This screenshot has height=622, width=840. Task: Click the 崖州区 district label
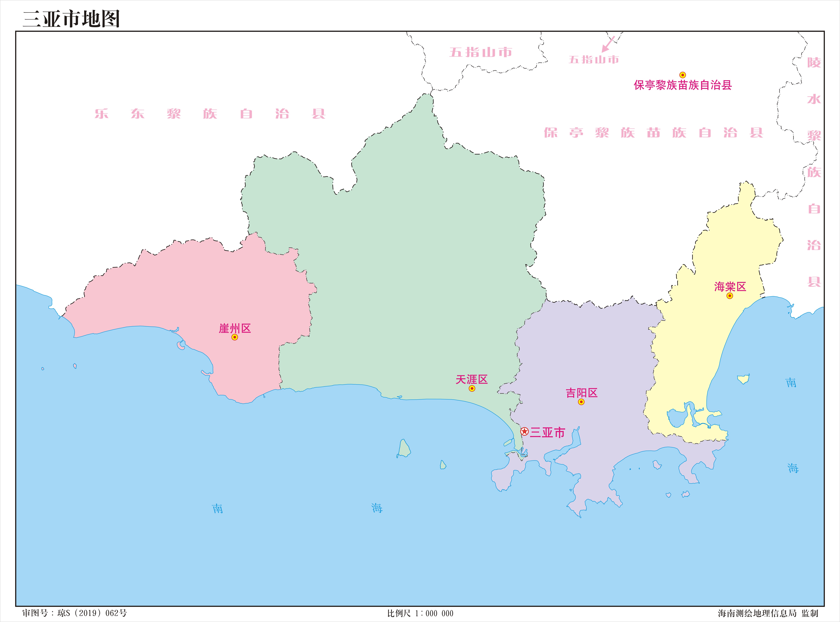pyautogui.click(x=235, y=328)
